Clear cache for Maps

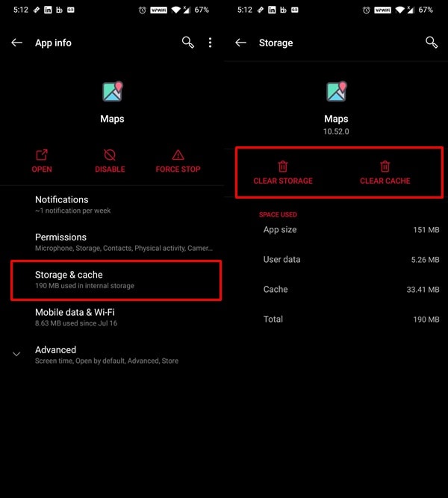pos(385,172)
